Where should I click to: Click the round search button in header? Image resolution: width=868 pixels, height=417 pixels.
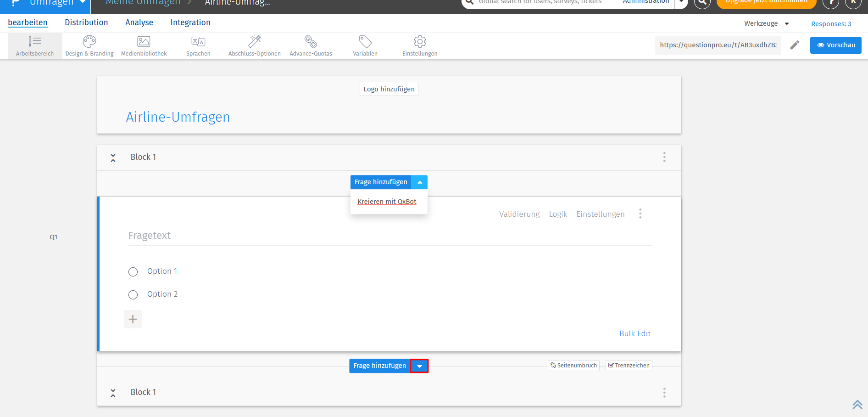[x=702, y=2]
